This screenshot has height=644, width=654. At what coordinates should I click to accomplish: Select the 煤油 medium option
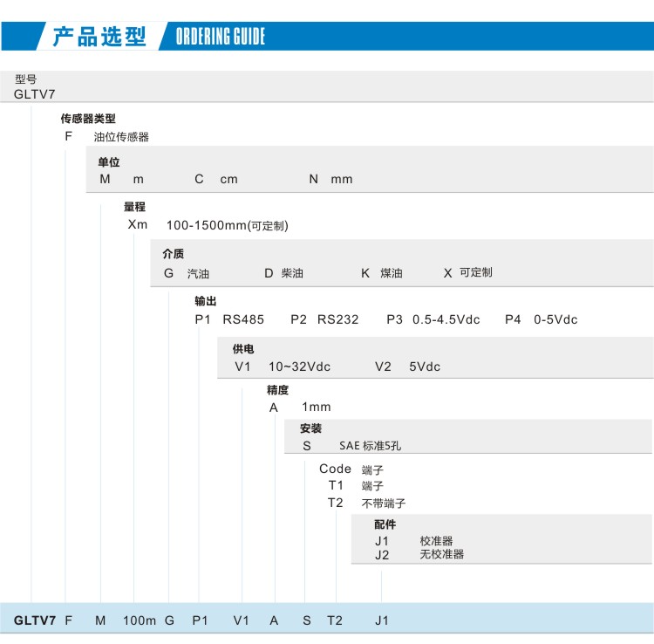pyautogui.click(x=392, y=273)
